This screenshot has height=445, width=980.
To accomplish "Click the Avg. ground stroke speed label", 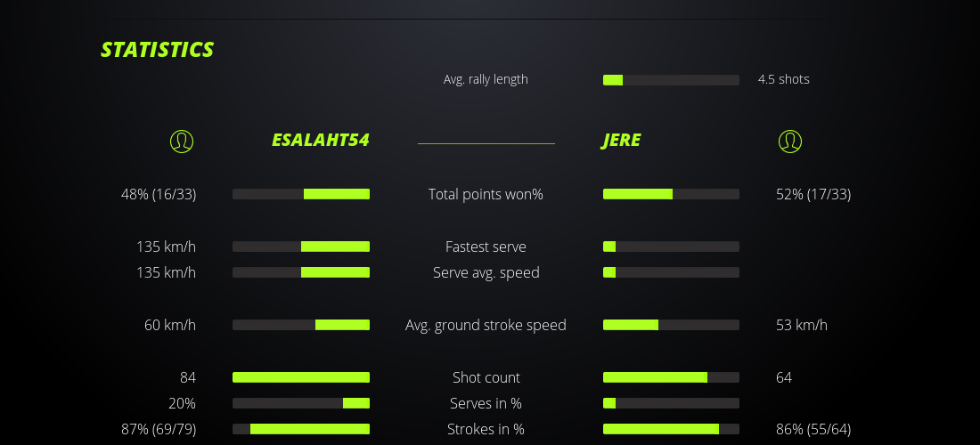I will 486,325.
